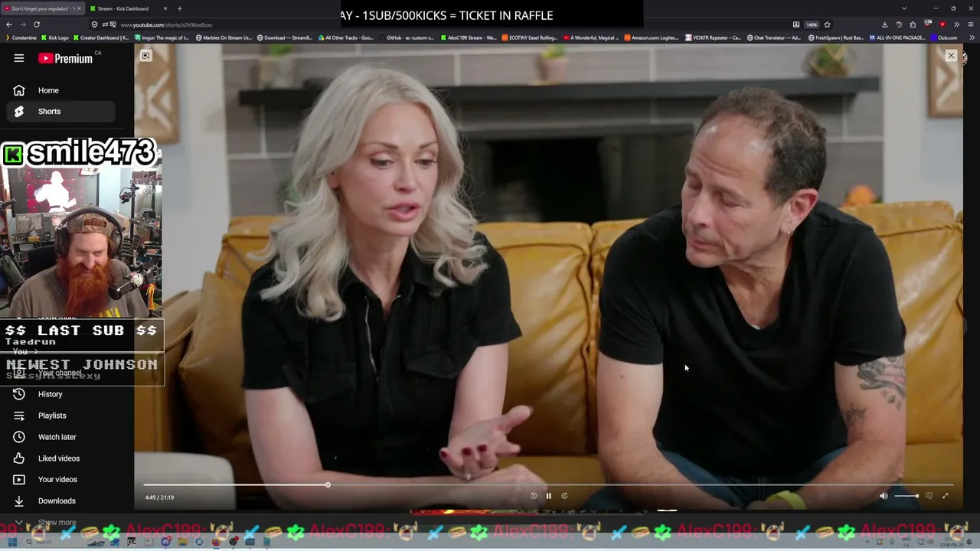Open the Amazon.com Logitech bookmark
This screenshot has width=980, height=551.
(x=652, y=37)
